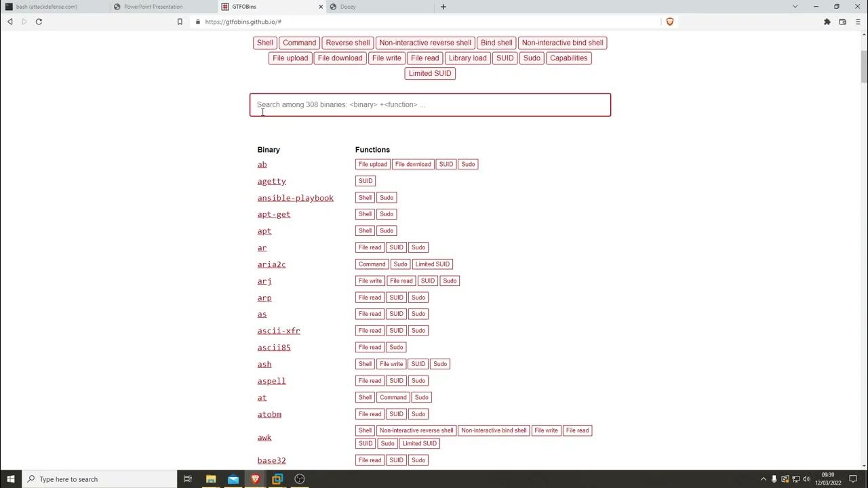This screenshot has height=488, width=868.
Task: Open the VMware taskbar icon
Action: coord(277,479)
